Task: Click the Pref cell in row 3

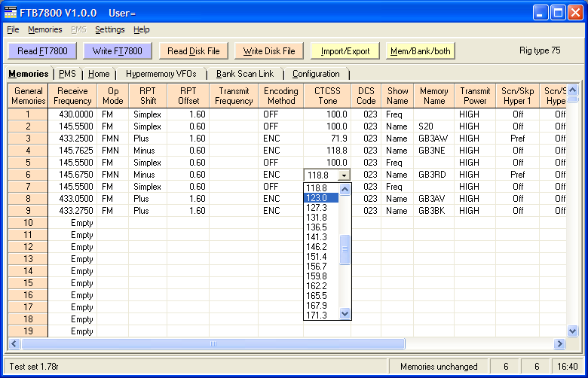Action: click(x=517, y=139)
